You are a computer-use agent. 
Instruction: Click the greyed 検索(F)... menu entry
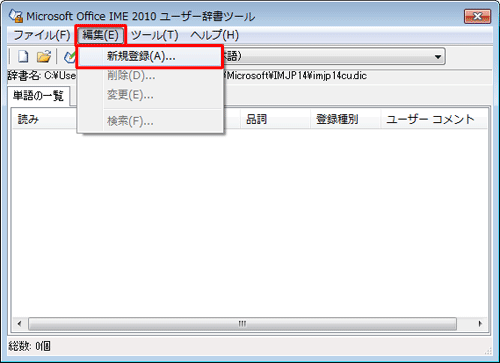click(x=149, y=121)
